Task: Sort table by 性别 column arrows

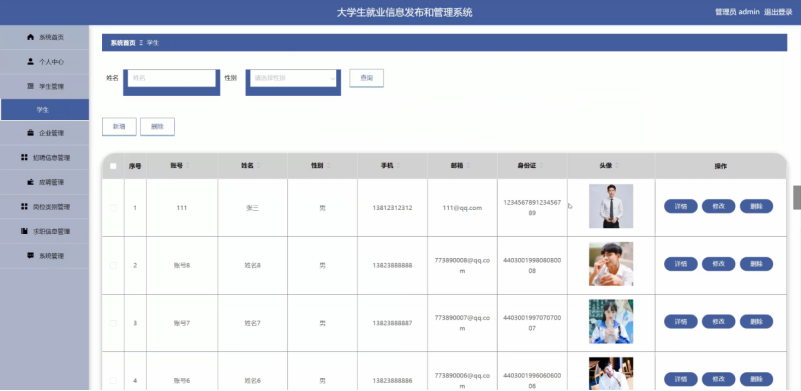Action: coord(328,166)
